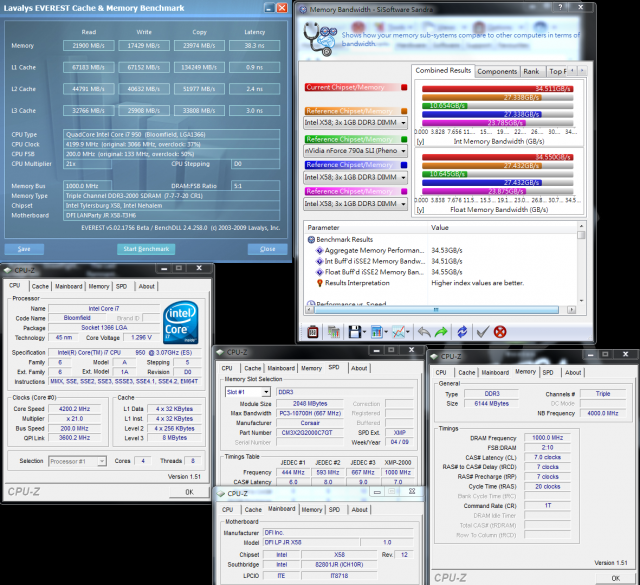Screen dimensions: 640x585
Task: Open the Slot #1 memory slot dropdown
Action: 266,392
